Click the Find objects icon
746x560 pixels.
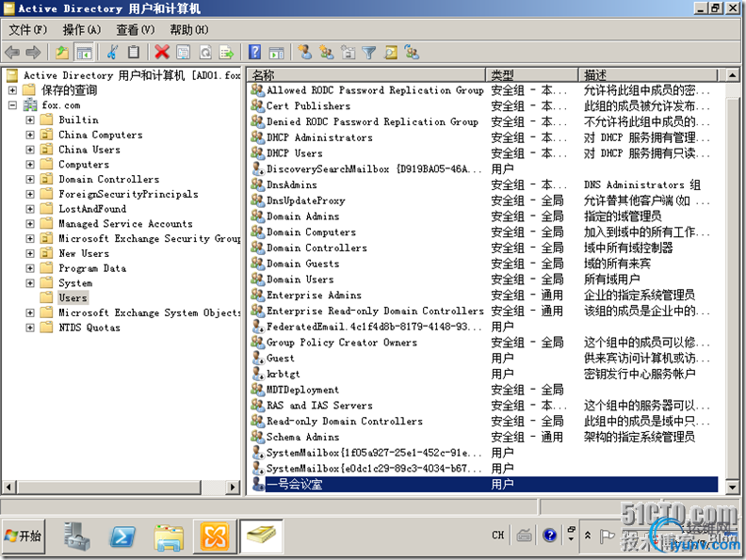pyautogui.click(x=391, y=53)
